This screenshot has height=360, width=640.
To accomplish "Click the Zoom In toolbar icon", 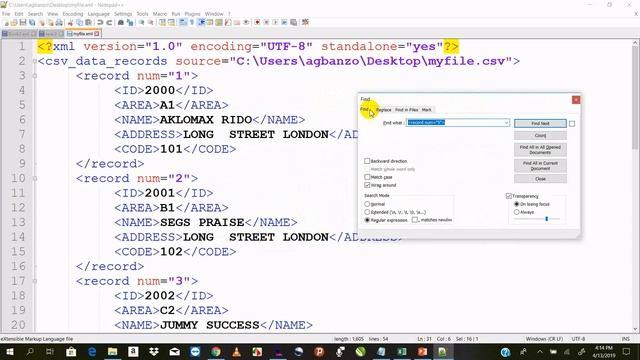I will click(142, 22).
